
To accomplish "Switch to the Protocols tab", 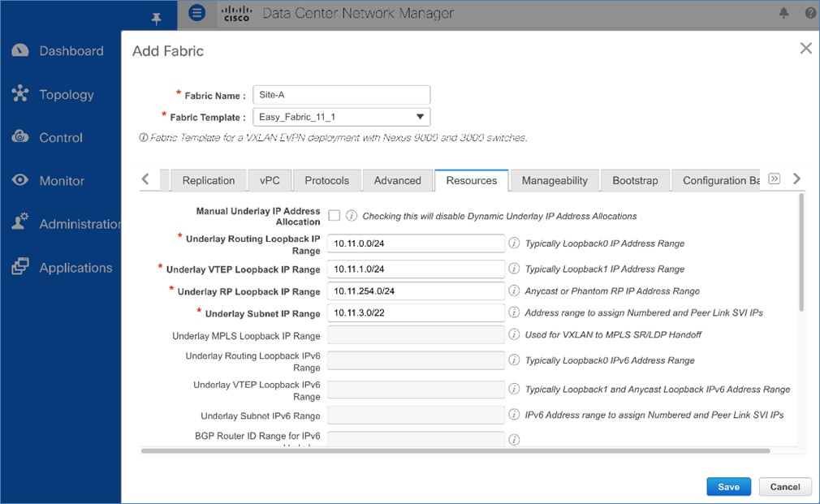I will [x=327, y=180].
